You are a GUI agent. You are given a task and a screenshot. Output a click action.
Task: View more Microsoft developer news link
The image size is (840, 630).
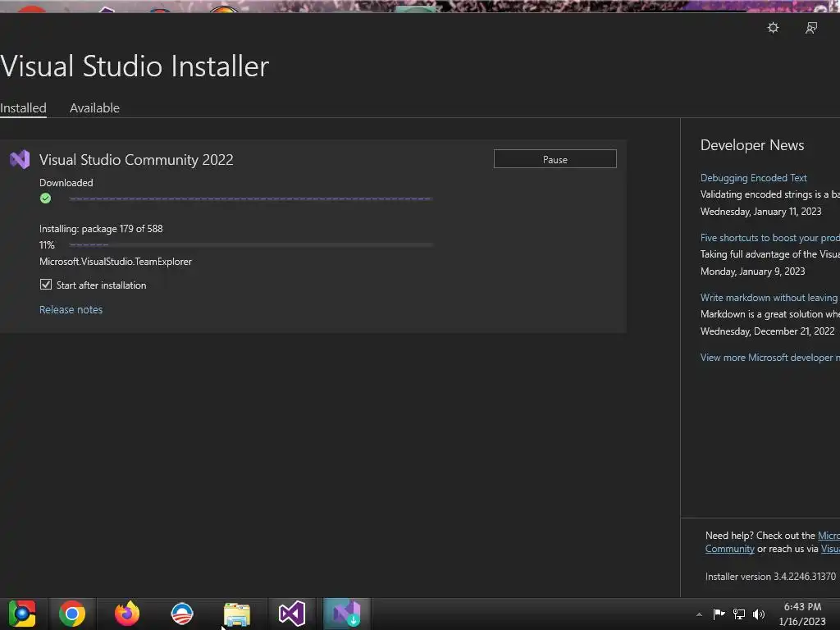point(769,358)
